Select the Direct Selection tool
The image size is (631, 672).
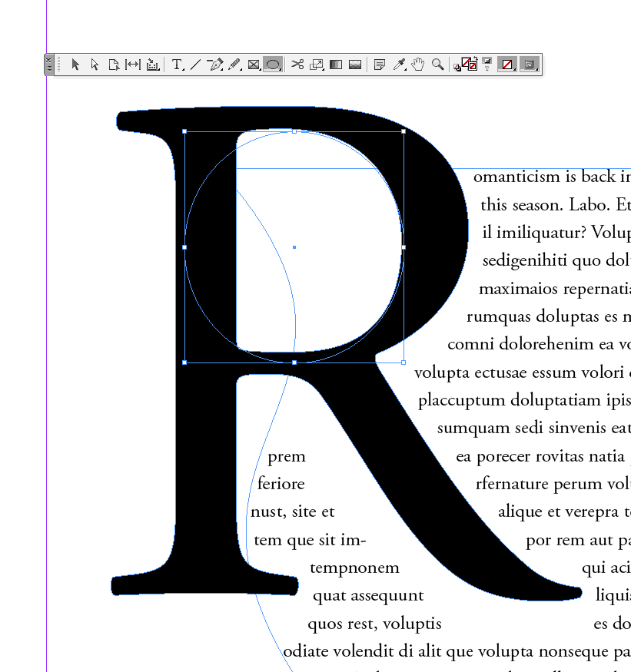point(95,65)
